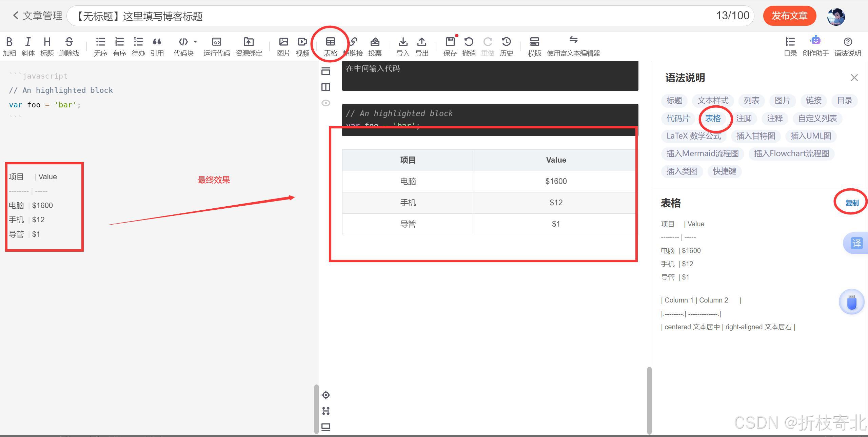868x437 pixels.
Task: Open version 历史 history
Action: pyautogui.click(x=506, y=46)
